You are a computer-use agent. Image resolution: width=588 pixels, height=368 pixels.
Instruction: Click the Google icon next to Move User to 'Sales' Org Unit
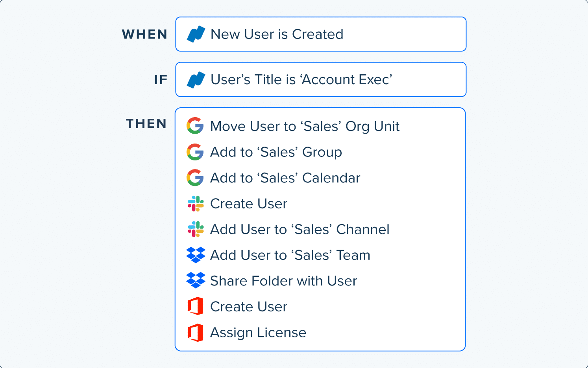pyautogui.click(x=195, y=126)
